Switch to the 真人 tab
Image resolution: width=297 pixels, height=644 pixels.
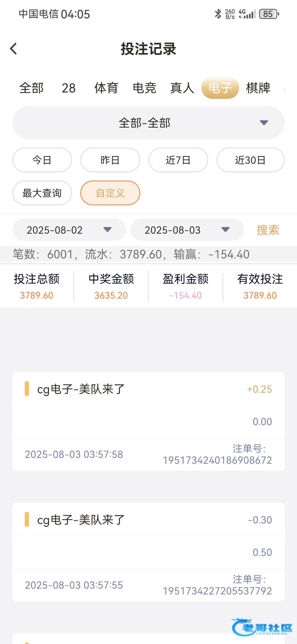[x=182, y=88]
